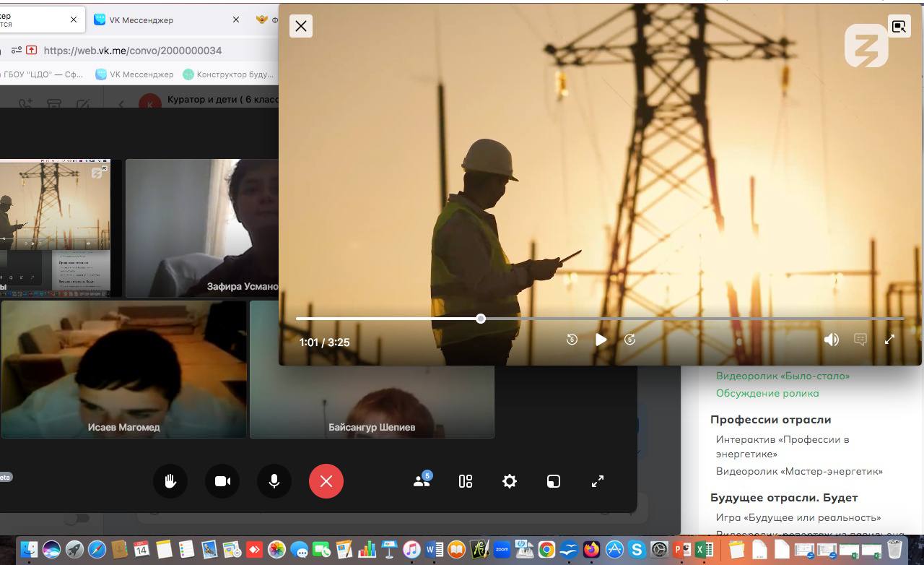This screenshot has width=924, height=565.
Task: Rewind the video 5 seconds
Action: [x=572, y=340]
